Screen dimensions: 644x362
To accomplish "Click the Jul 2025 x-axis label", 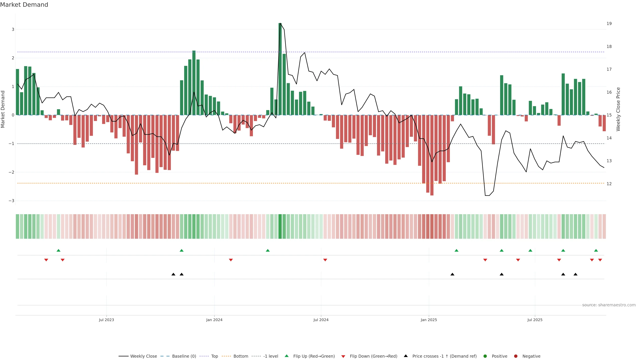I will pyautogui.click(x=535, y=320).
